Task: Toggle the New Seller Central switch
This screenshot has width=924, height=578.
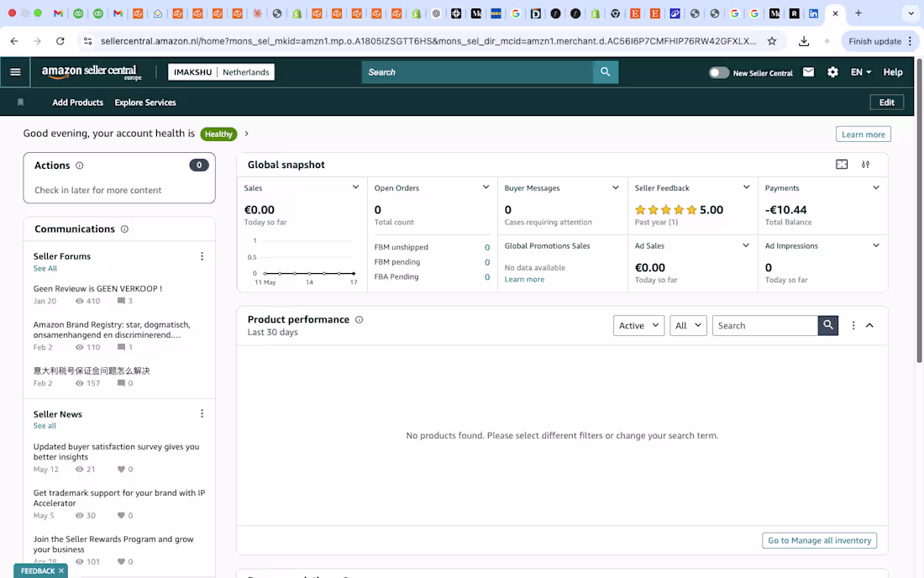Action: pyautogui.click(x=719, y=72)
